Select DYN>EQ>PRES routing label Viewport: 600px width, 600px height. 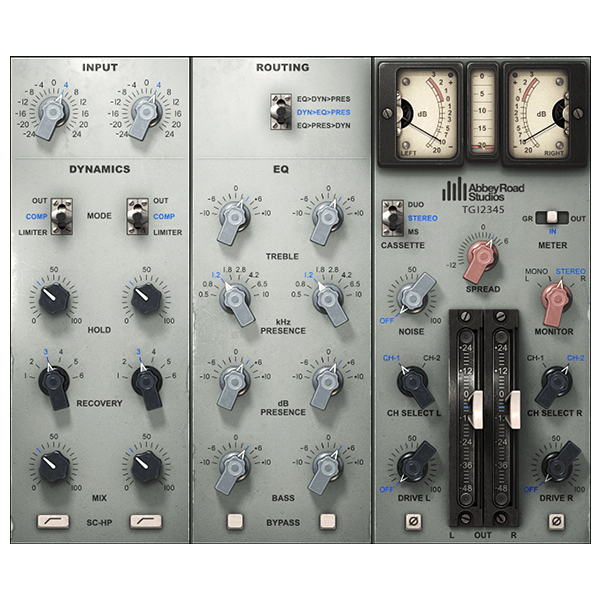point(323,112)
